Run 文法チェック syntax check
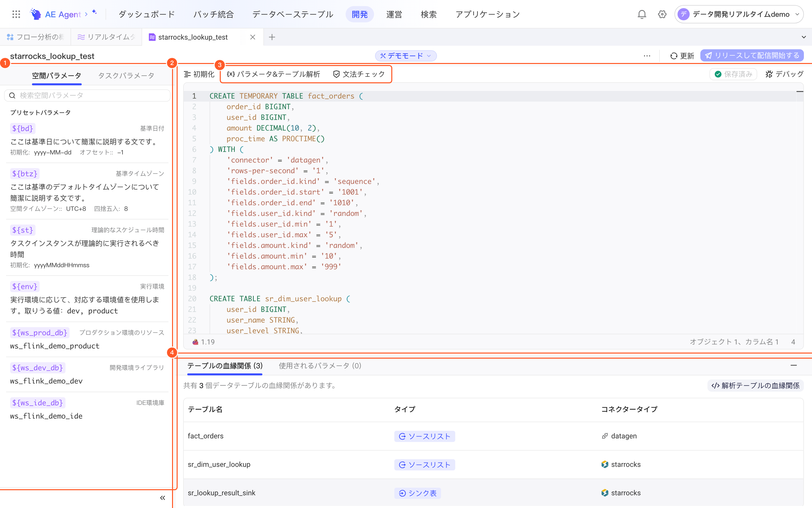 (359, 74)
